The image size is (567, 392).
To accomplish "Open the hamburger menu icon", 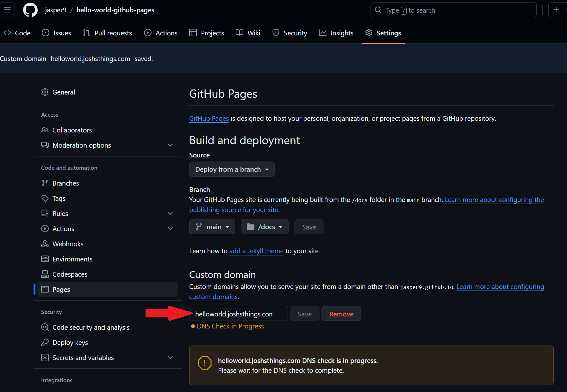I will [7, 9].
